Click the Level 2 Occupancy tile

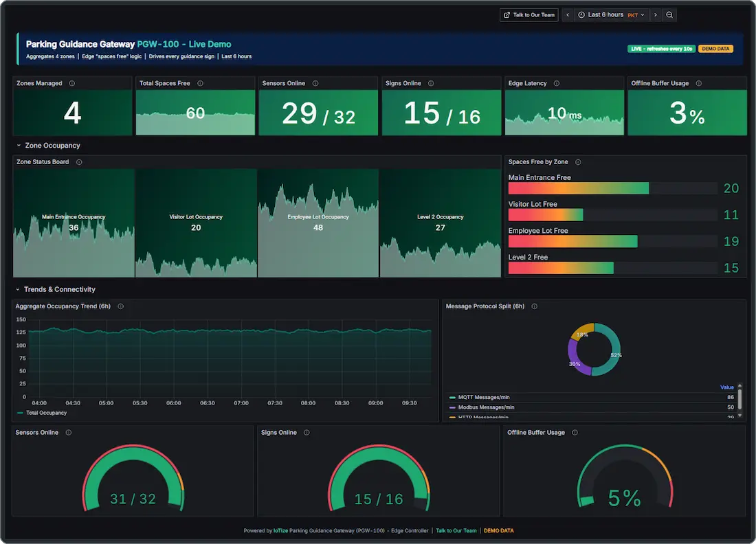(x=440, y=223)
